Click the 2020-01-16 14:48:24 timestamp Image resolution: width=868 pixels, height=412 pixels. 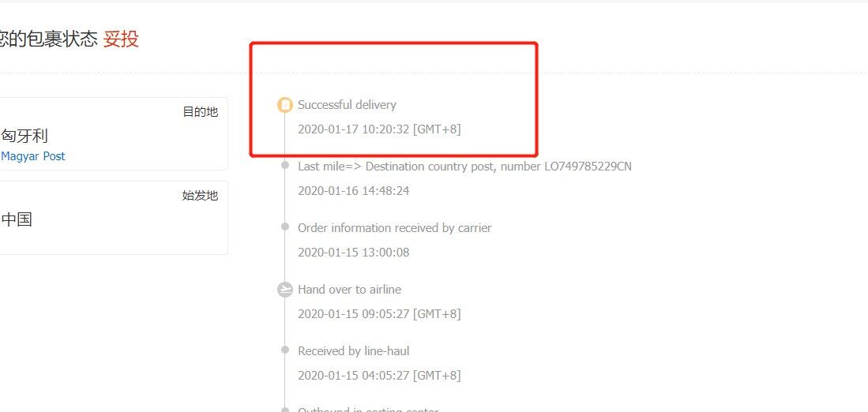click(x=353, y=191)
